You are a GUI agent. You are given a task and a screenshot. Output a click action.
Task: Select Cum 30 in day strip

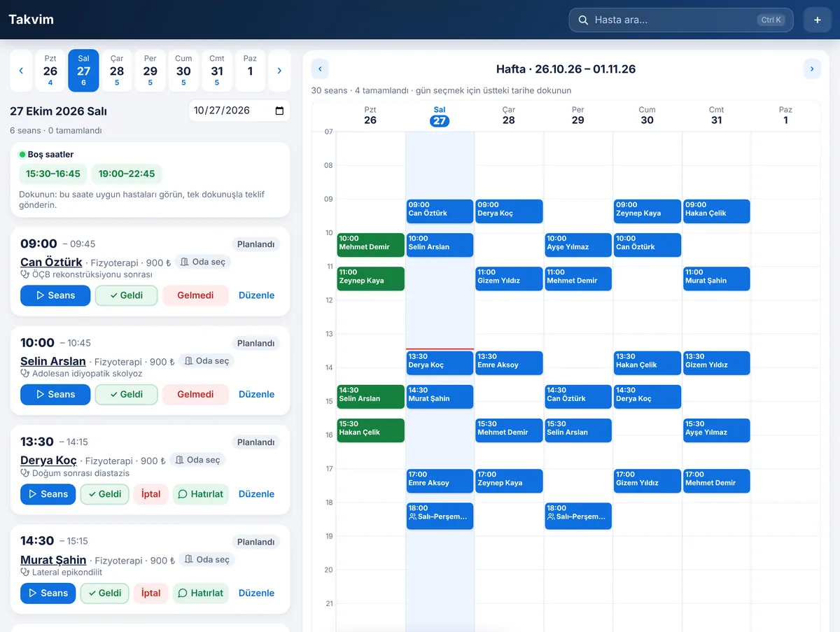183,71
